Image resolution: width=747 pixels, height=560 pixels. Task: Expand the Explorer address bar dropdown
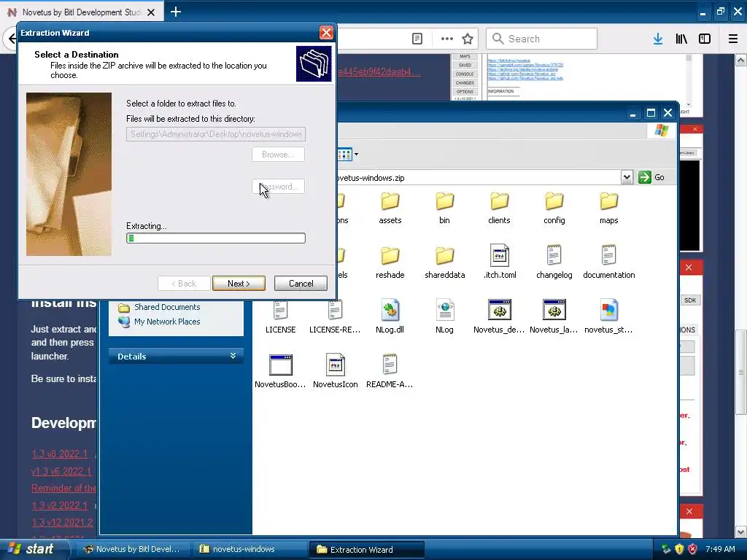point(627,178)
